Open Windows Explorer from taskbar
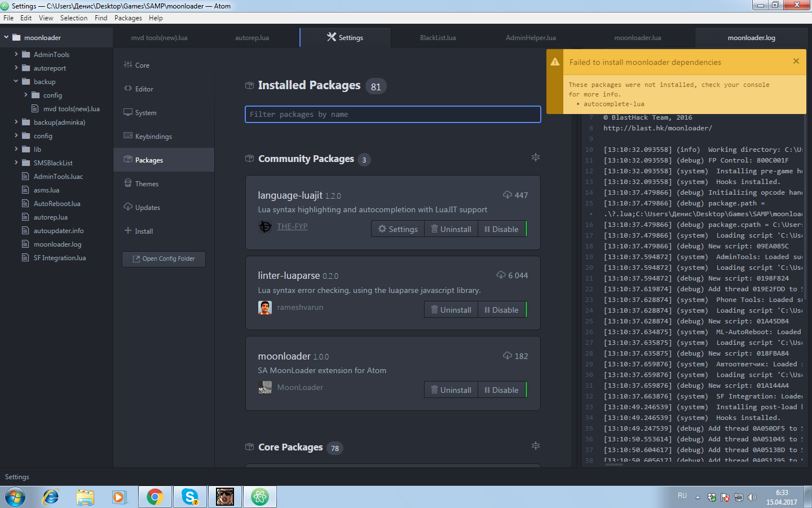Image resolution: width=812 pixels, height=508 pixels. 85,497
